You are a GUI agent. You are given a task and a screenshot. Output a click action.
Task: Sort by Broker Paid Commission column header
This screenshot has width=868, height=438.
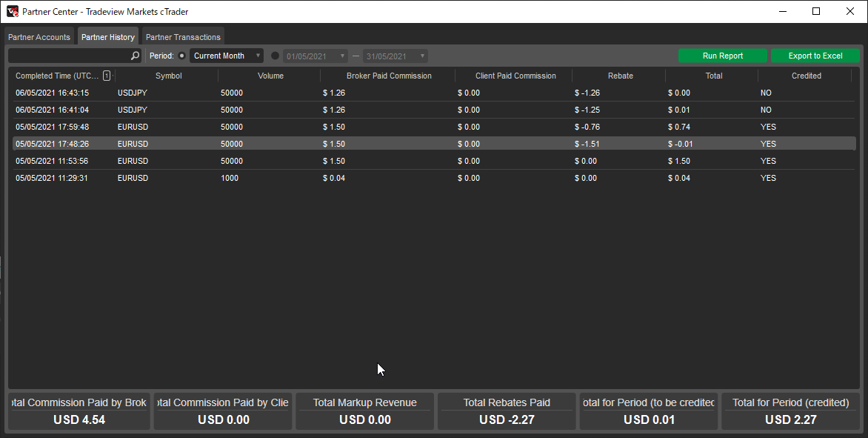click(389, 76)
